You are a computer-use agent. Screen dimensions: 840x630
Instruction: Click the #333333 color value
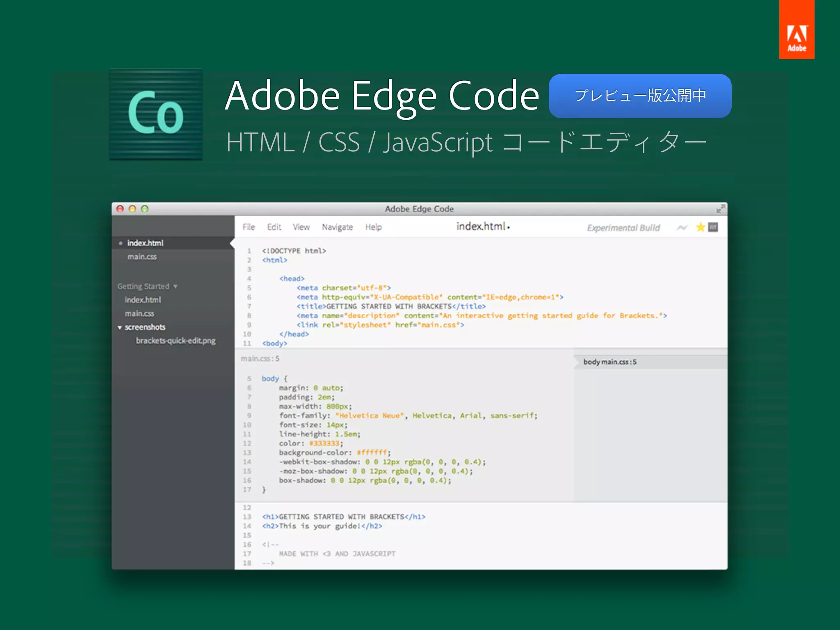324,443
